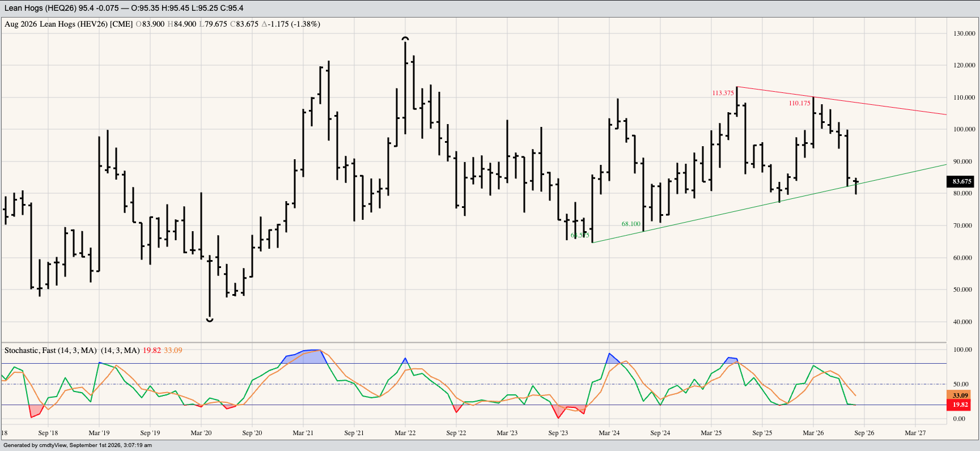980x451 pixels.
Task: Select the green ascending support trendline
Action: click(769, 203)
